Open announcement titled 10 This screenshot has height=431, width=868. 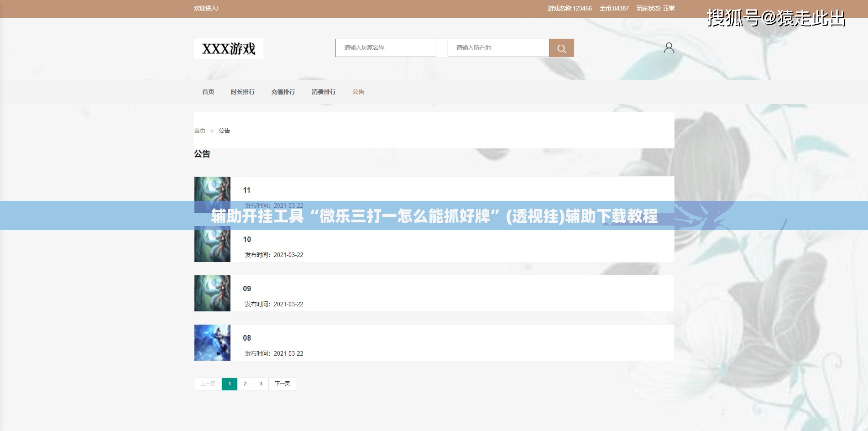coord(247,240)
